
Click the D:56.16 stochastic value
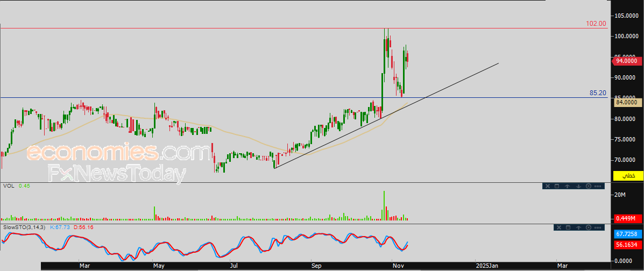point(83,227)
